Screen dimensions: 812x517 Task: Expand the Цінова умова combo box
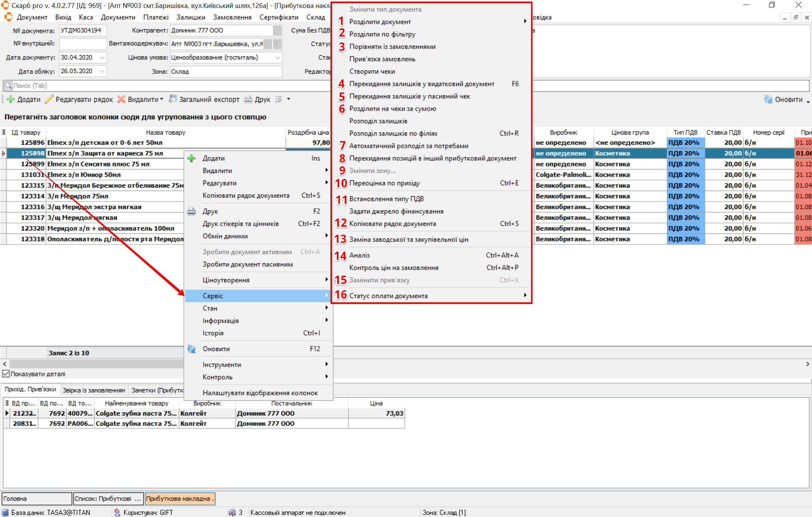click(277, 58)
